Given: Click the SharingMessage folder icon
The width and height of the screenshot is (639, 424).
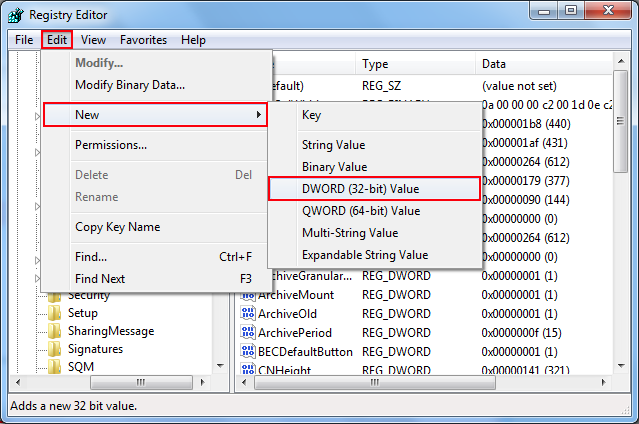Looking at the screenshot, I should tap(55, 331).
